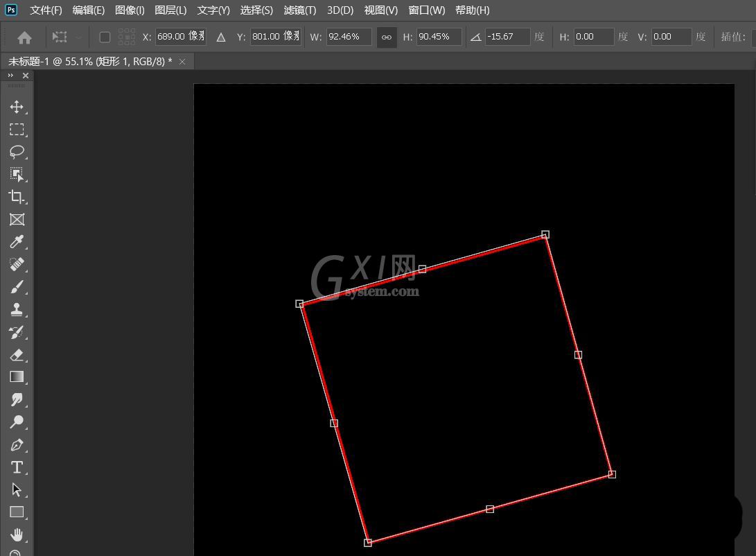Open the 文件(F) menu
This screenshot has height=556, width=756.
pyautogui.click(x=46, y=10)
